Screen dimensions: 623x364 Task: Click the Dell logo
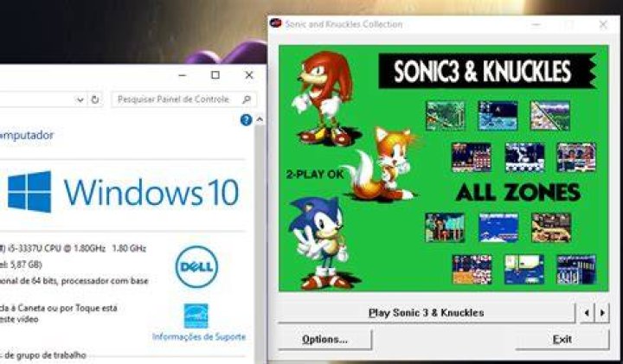(196, 266)
